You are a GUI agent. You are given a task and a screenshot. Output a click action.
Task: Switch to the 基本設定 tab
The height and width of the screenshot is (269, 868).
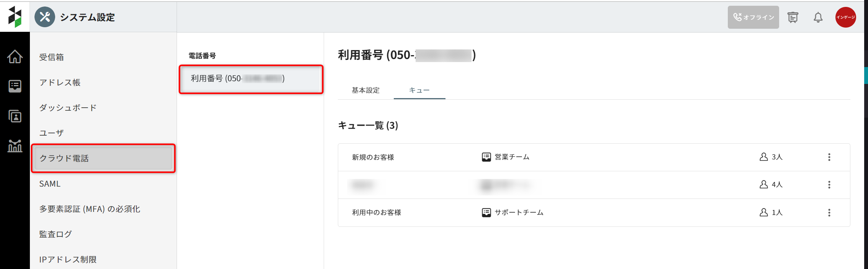click(x=365, y=90)
